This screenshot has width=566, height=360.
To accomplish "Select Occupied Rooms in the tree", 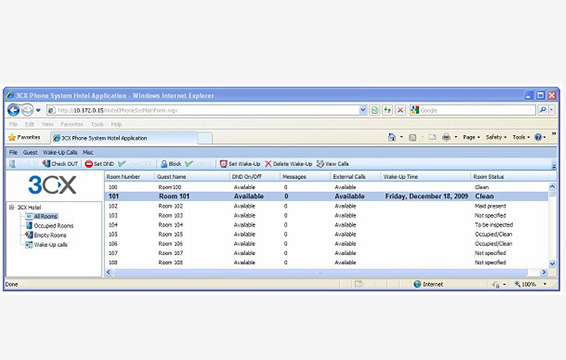I will [x=49, y=226].
